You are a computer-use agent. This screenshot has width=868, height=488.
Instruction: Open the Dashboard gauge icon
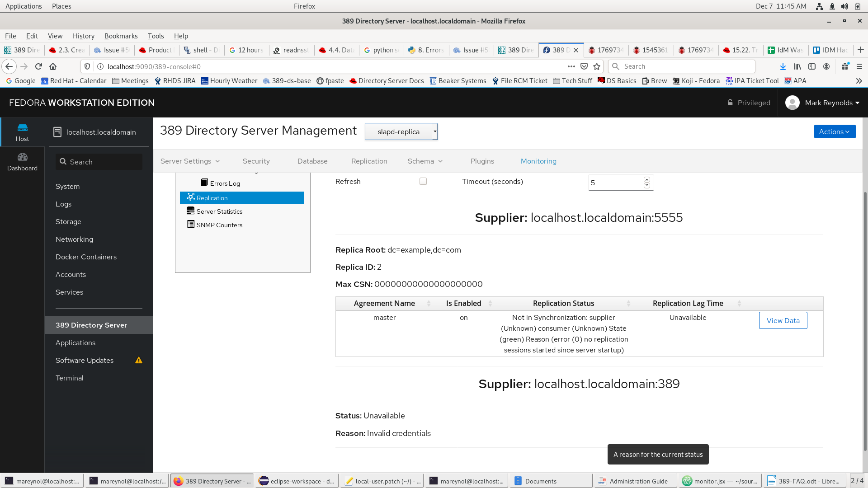(x=22, y=161)
